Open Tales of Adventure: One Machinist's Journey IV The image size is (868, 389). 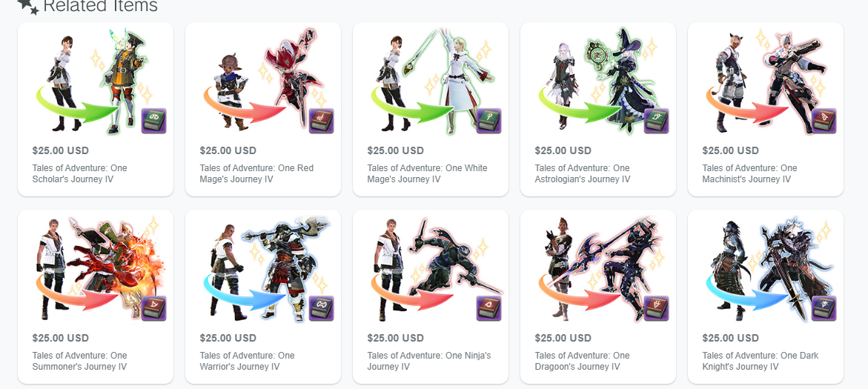pyautogui.click(x=749, y=173)
